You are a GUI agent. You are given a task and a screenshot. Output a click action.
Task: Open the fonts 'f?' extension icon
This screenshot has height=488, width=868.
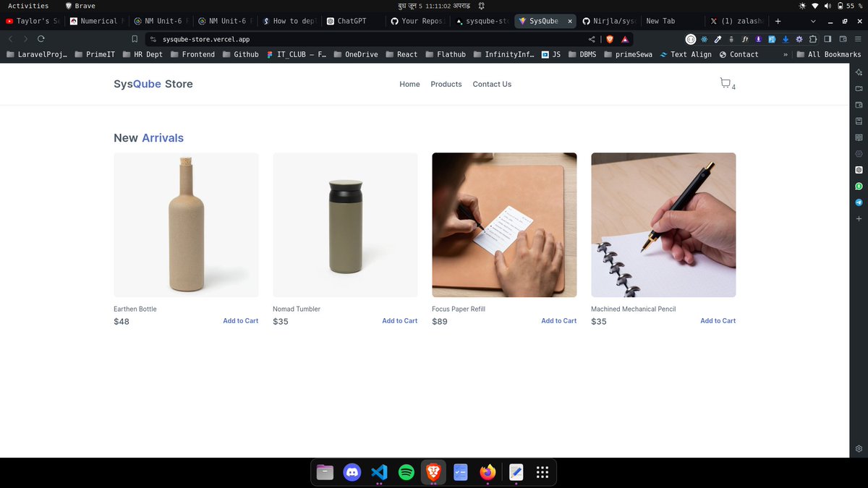(745, 39)
